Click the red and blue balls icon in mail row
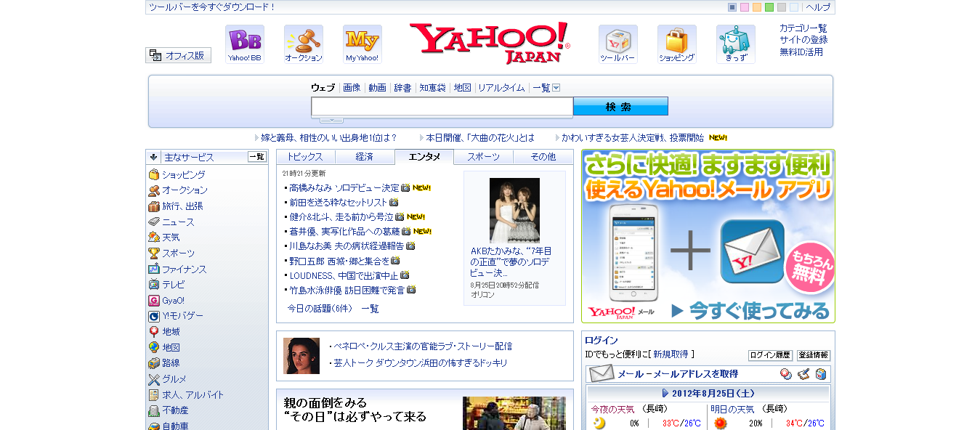The image size is (980, 430). (785, 374)
